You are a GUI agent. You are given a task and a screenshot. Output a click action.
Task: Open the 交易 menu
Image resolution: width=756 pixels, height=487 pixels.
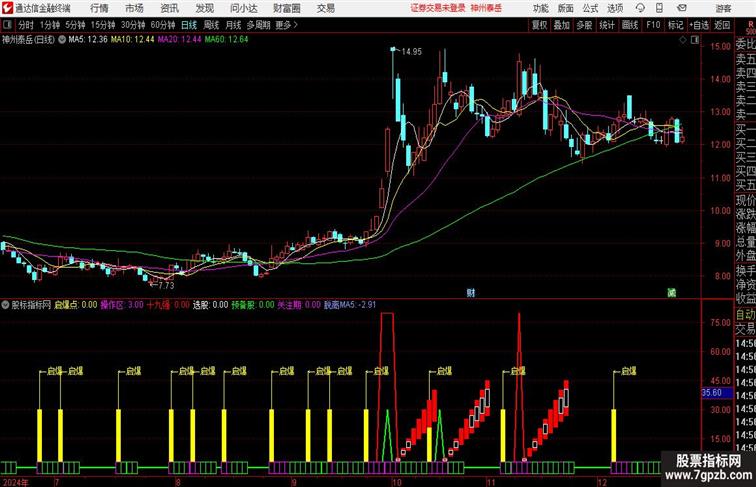[326, 8]
